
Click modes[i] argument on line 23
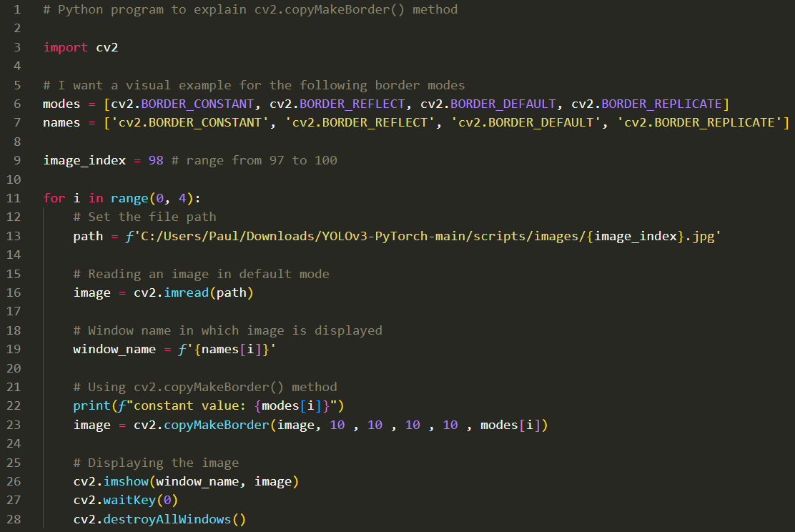tap(510, 425)
